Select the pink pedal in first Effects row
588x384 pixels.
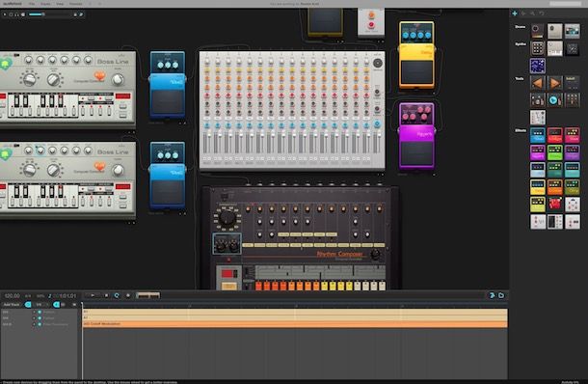coord(573,135)
